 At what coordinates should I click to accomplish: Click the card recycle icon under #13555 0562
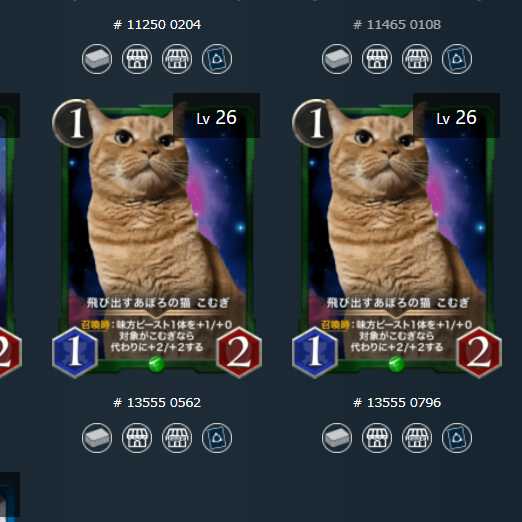(217, 438)
